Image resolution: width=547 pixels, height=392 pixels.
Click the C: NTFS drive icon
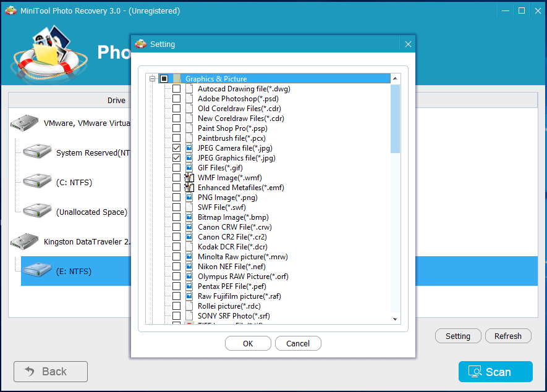(x=37, y=181)
